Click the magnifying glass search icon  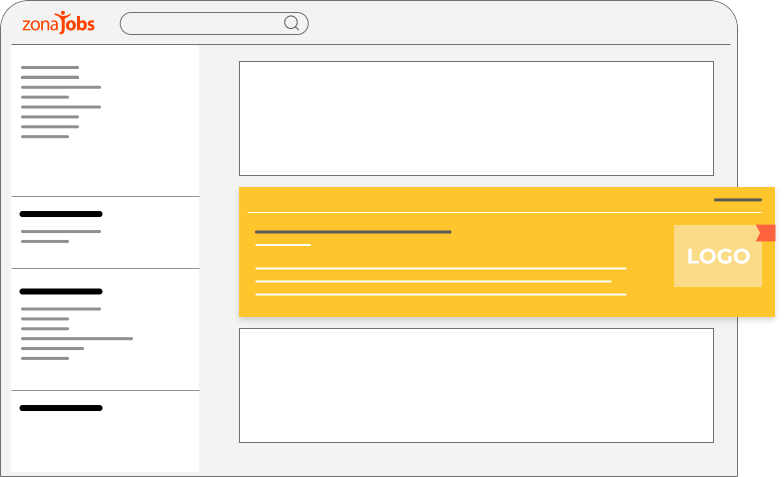pyautogui.click(x=291, y=23)
